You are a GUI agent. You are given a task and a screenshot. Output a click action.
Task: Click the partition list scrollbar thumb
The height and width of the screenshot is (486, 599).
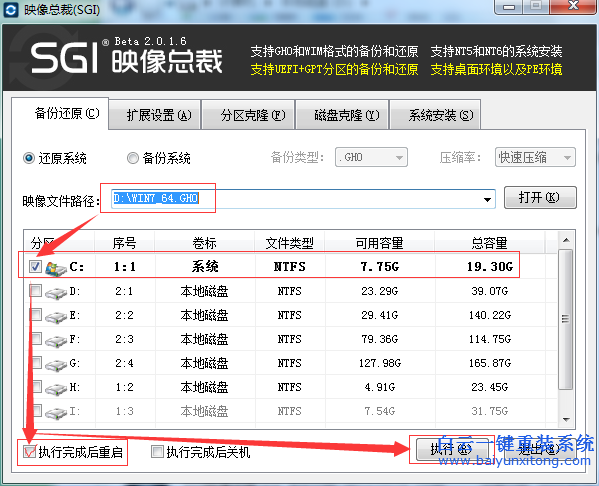566,319
